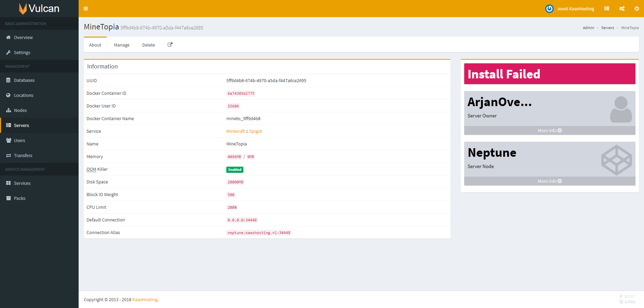Open admin control cogs icon in header
Screen dimensions: 644x308
pos(622,9)
